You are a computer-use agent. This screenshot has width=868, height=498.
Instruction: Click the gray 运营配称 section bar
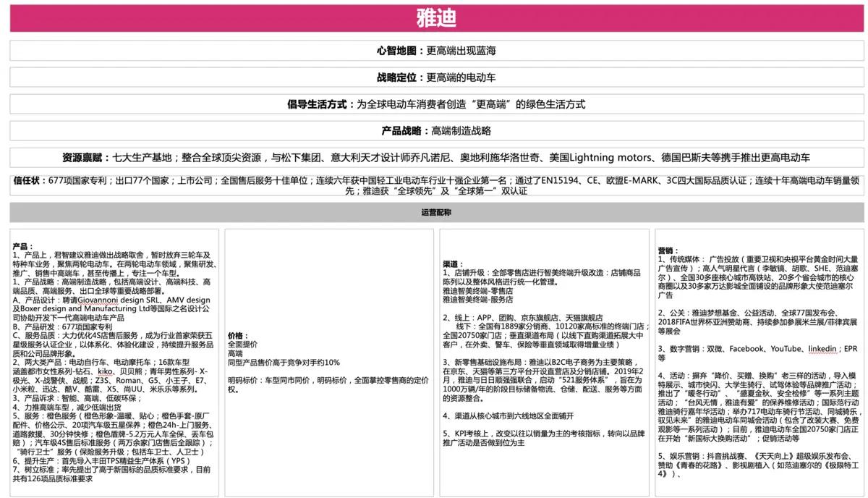click(x=435, y=213)
